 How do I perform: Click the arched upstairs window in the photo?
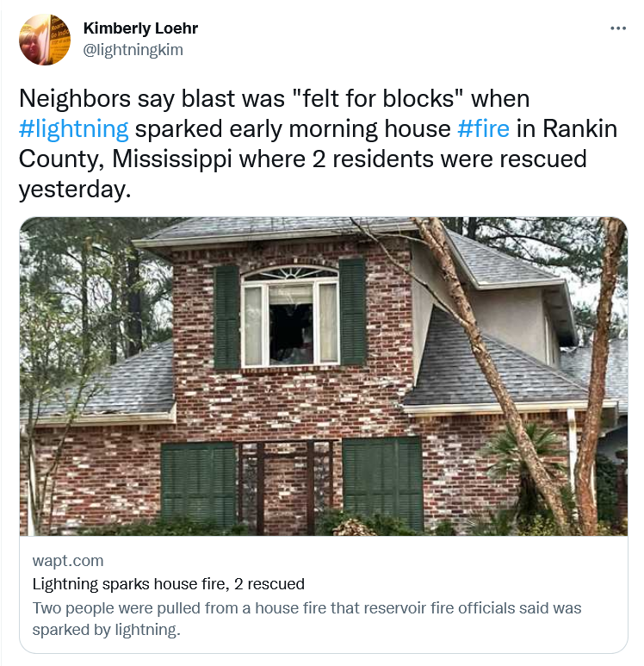(x=290, y=315)
